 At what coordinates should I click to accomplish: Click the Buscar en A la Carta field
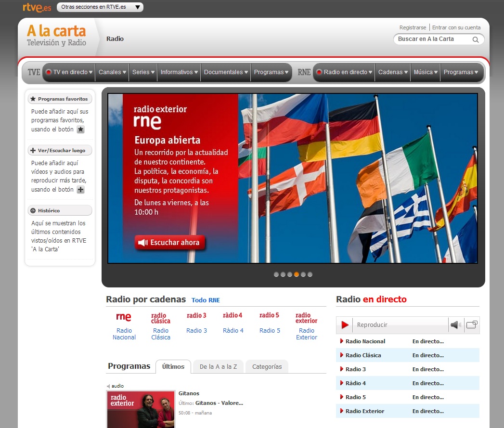pyautogui.click(x=431, y=39)
